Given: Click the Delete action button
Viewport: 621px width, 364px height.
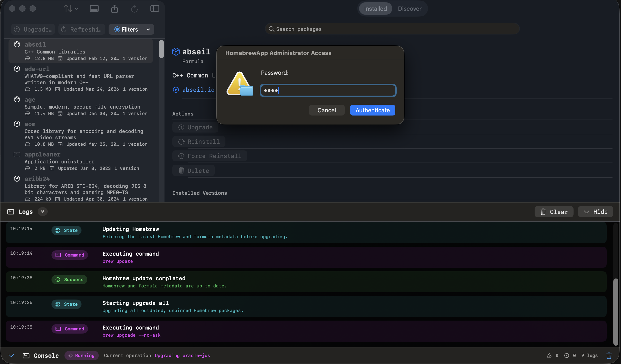Looking at the screenshot, I should [193, 171].
